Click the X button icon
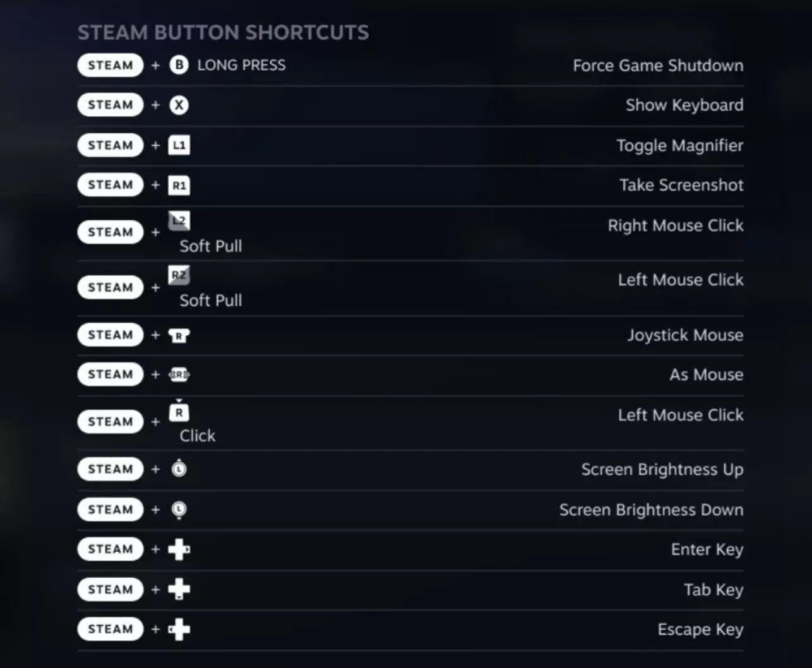This screenshot has width=812, height=668. (179, 105)
